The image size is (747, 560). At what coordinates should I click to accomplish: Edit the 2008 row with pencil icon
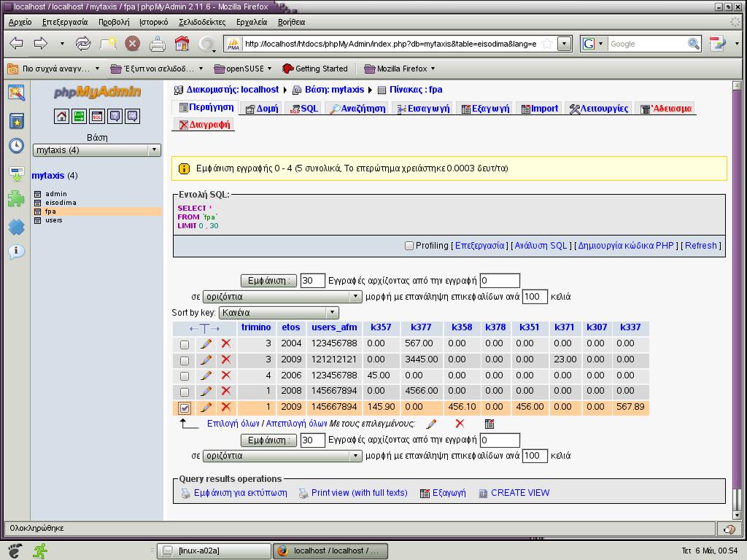point(206,391)
